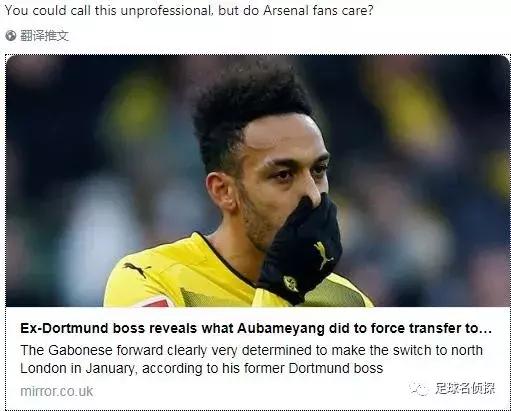Click the Gabonese forward description text

tap(252, 359)
